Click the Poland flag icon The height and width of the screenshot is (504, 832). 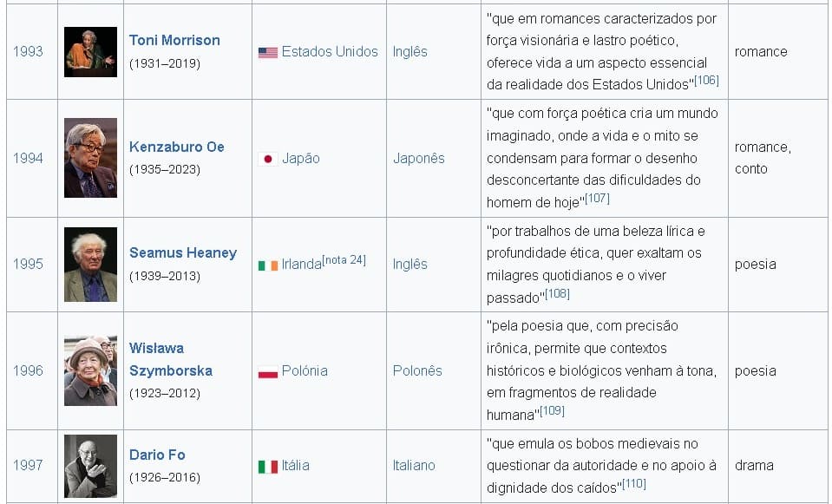[267, 371]
